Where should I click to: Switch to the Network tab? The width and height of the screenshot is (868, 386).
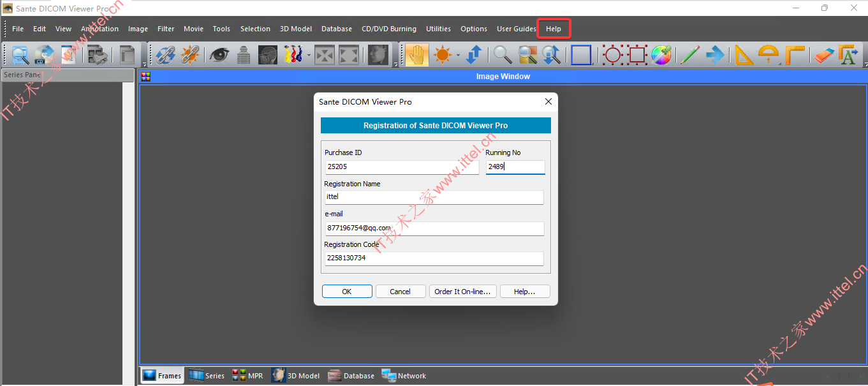pos(404,376)
